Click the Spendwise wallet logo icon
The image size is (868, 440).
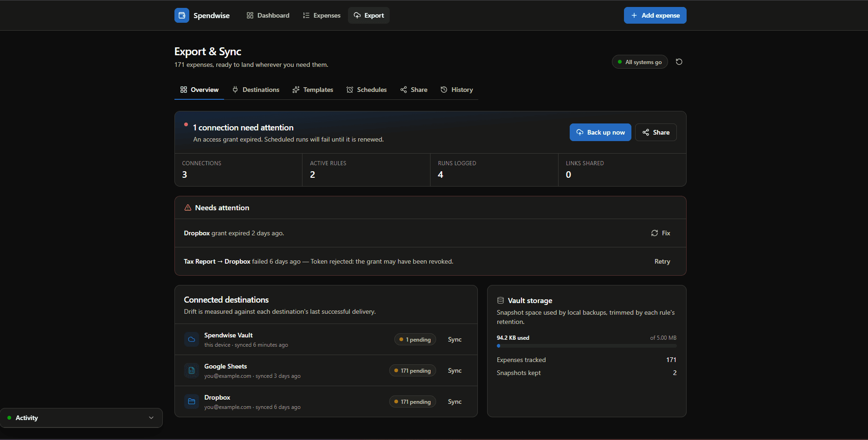coord(182,15)
